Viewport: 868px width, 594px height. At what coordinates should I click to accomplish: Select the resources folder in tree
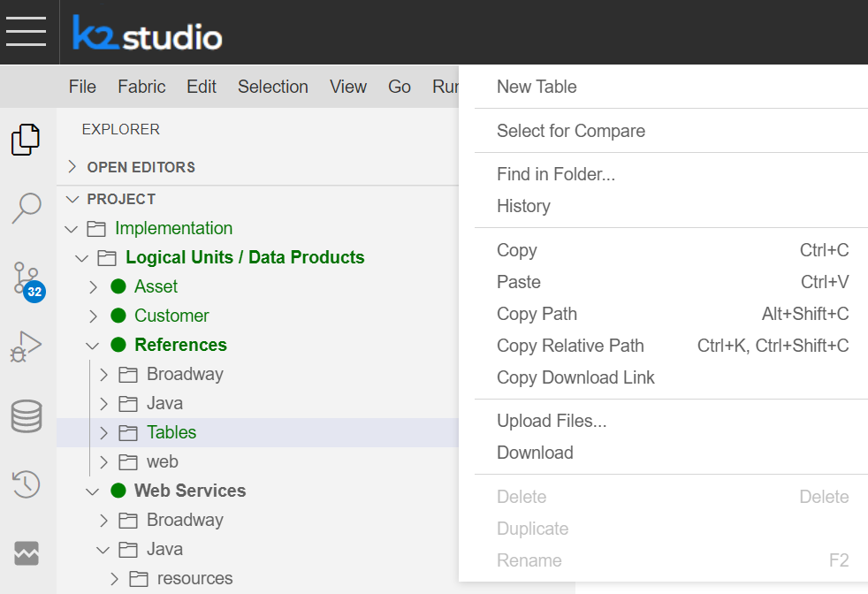pyautogui.click(x=194, y=578)
